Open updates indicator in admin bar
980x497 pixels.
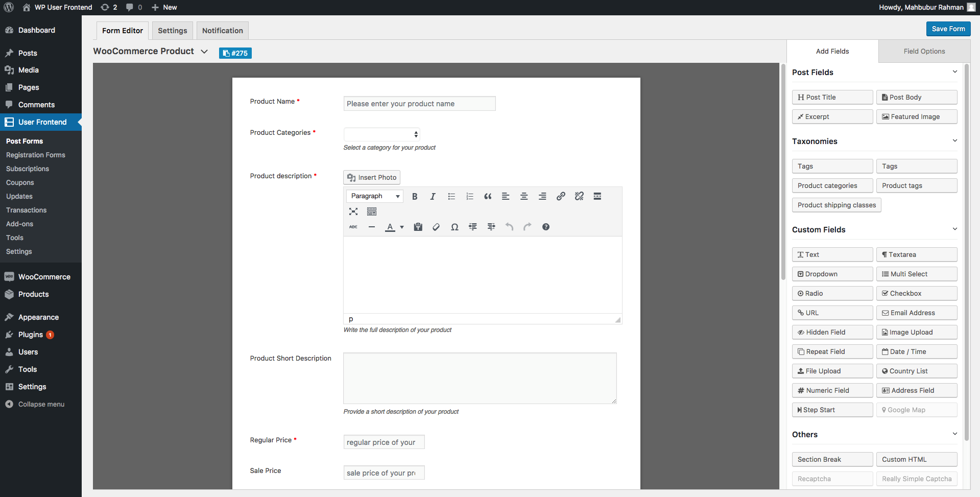click(x=109, y=7)
